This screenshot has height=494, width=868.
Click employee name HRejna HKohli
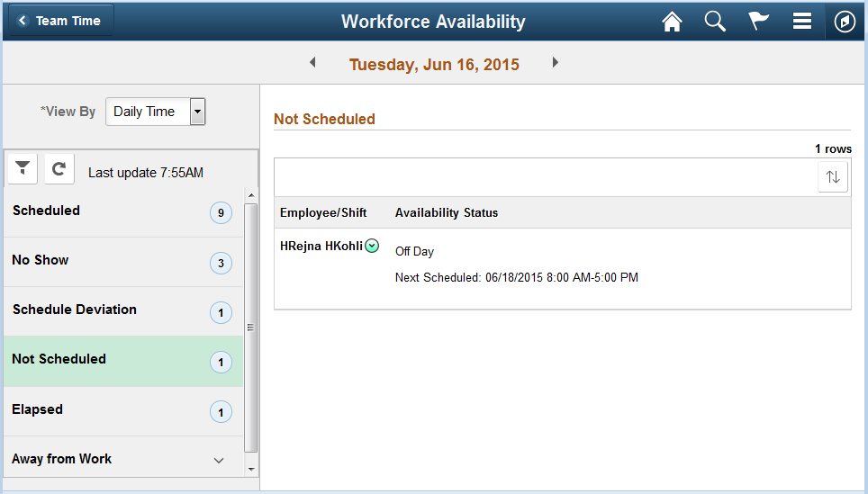coord(321,246)
